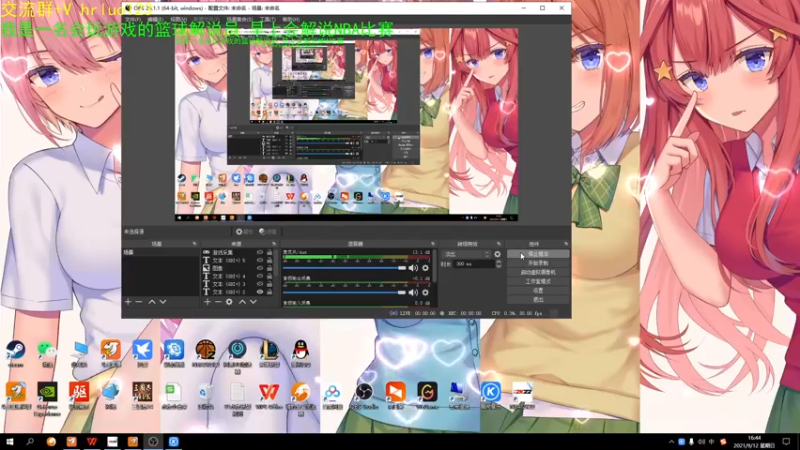The image size is (800, 450).
Task: Move scene down in Scenes panel
Action: (163, 302)
